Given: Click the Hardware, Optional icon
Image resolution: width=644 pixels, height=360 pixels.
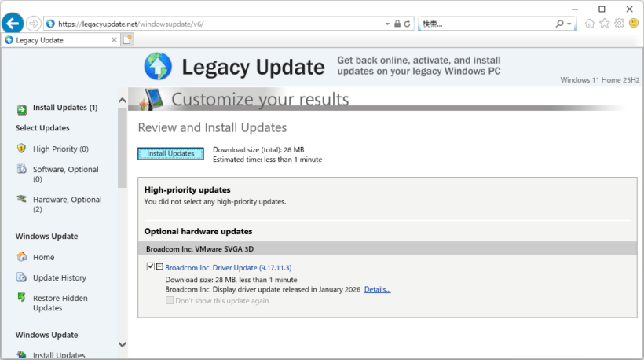Looking at the screenshot, I should tap(21, 199).
